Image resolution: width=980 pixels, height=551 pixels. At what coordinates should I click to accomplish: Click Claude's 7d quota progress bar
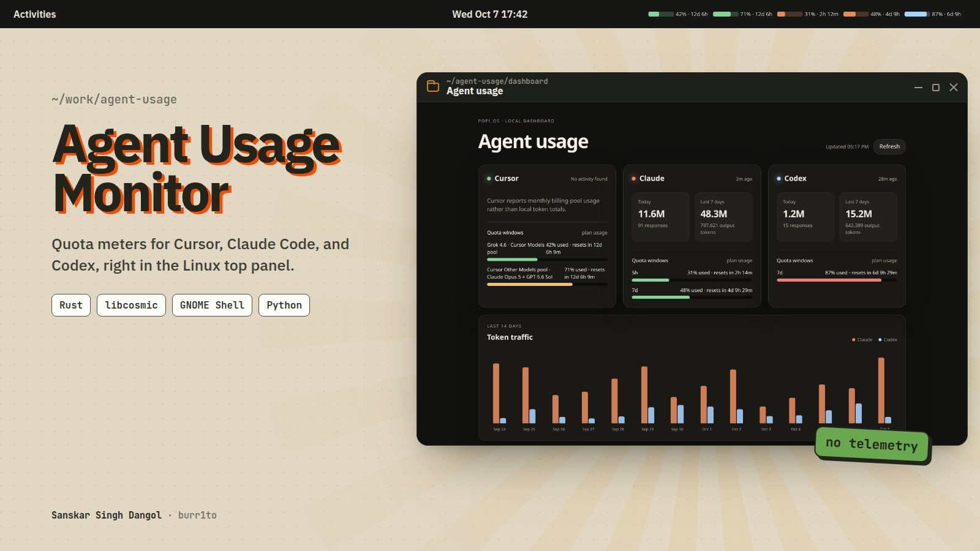tap(692, 298)
